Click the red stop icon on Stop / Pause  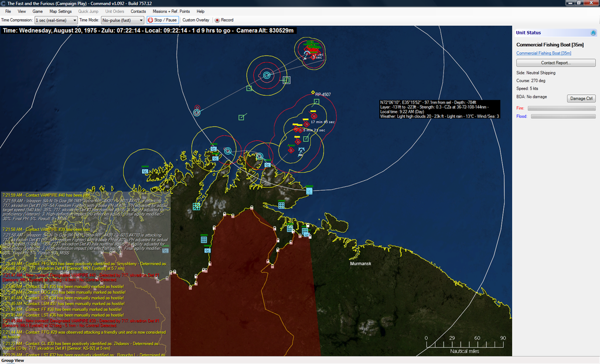point(150,20)
